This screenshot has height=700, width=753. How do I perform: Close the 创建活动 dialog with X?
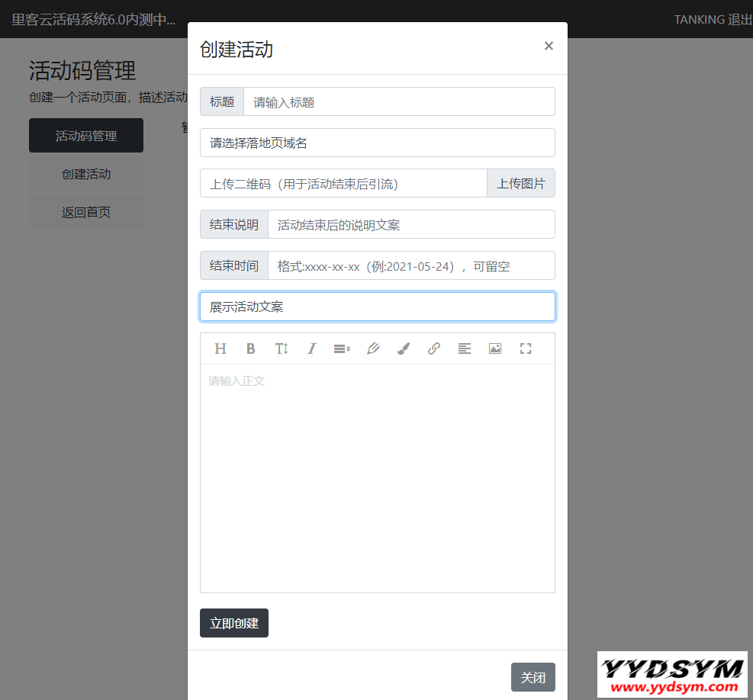point(549,46)
